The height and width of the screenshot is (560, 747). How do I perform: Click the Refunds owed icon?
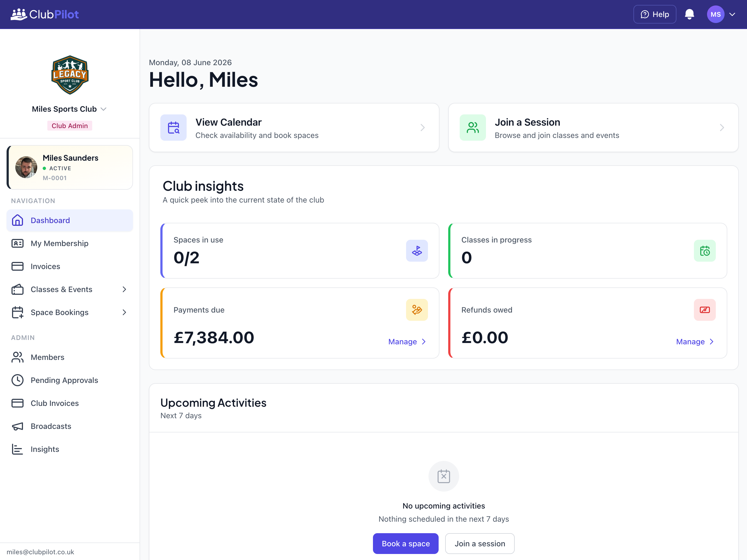coord(704,310)
